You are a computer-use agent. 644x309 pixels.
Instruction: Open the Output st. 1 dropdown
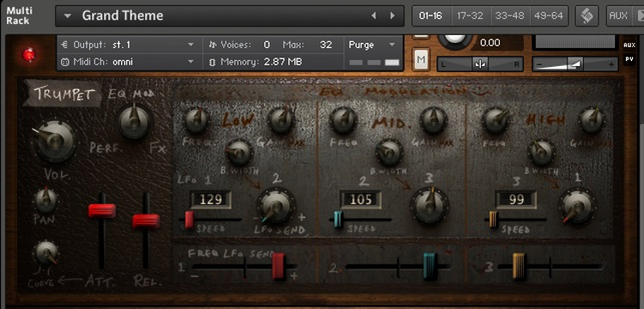coord(129,45)
